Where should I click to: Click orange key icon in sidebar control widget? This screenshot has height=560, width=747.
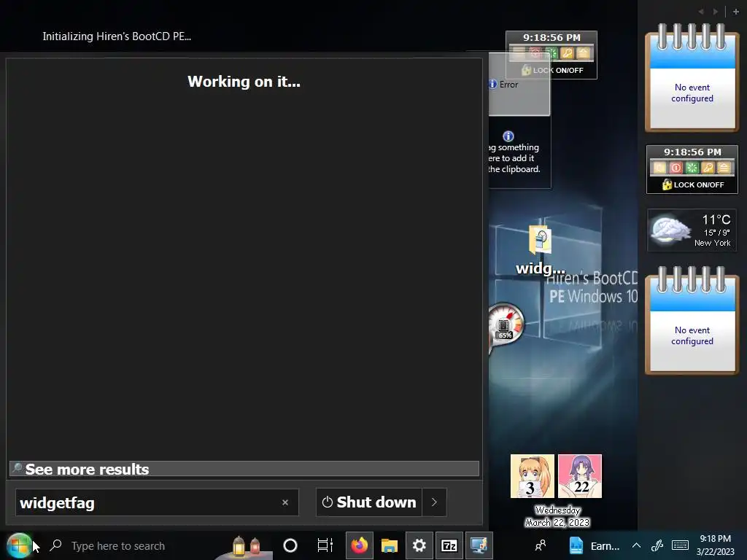(708, 168)
